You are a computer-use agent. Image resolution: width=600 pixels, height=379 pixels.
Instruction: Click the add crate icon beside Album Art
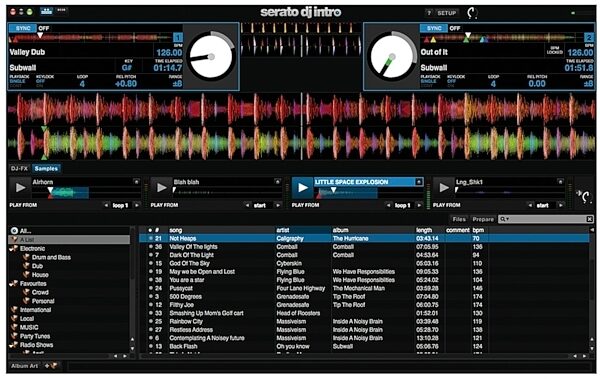(51, 366)
